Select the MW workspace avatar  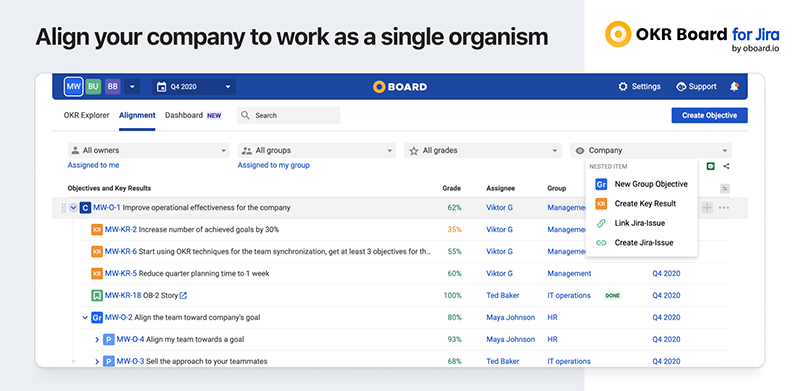coord(73,87)
